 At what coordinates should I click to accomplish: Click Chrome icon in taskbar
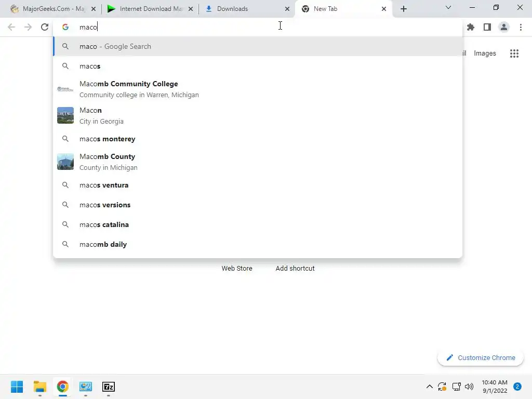[63, 387]
